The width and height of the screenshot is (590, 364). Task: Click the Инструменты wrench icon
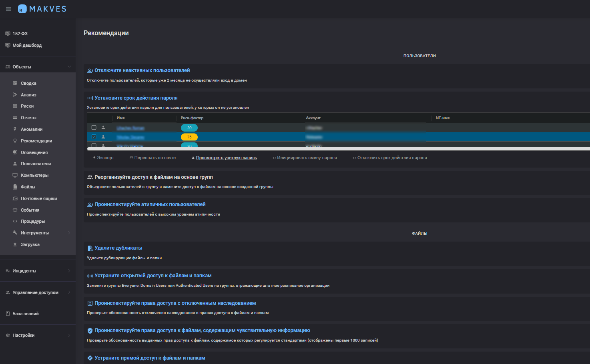coord(15,233)
